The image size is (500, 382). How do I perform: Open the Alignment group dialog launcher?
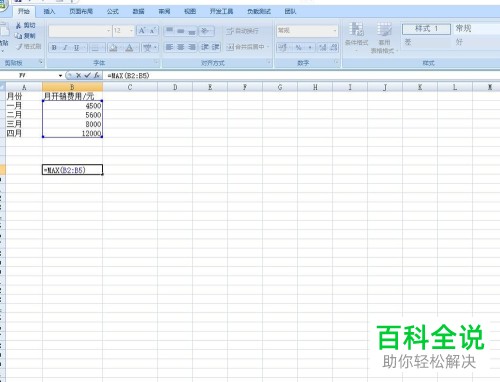(x=269, y=62)
